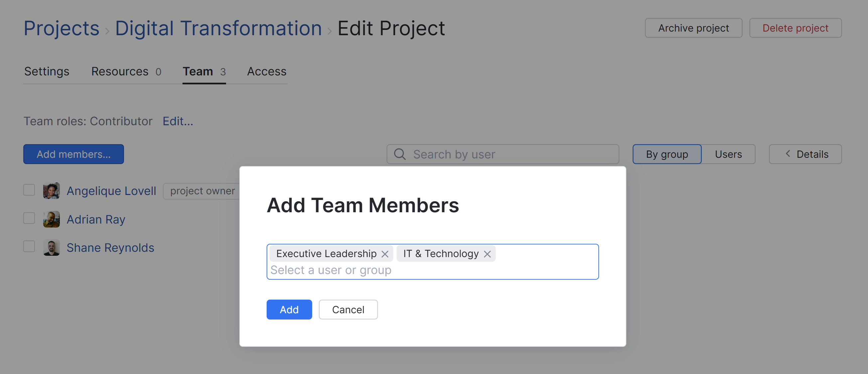
Task: Go to the Access tab
Action: click(267, 71)
